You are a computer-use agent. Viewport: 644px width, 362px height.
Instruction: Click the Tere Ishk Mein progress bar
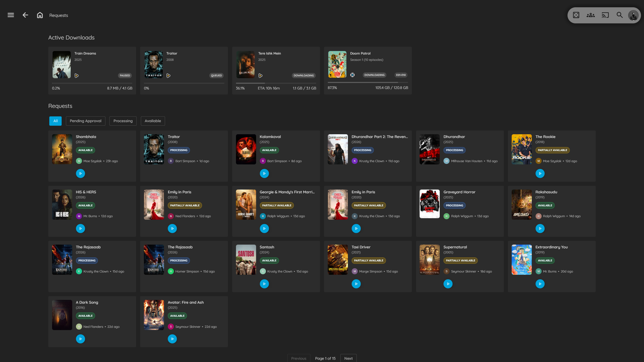coord(276,83)
